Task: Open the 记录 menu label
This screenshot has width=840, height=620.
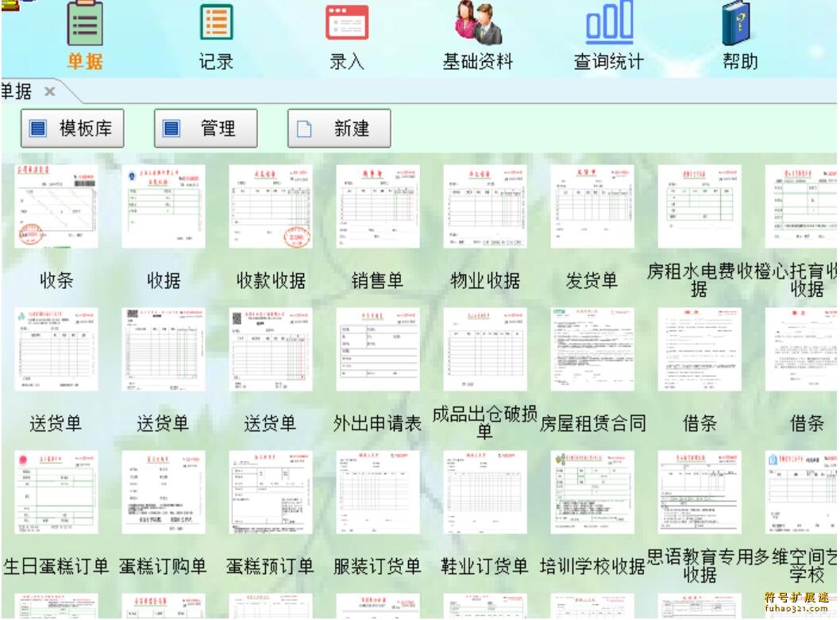Action: pyautogui.click(x=216, y=62)
